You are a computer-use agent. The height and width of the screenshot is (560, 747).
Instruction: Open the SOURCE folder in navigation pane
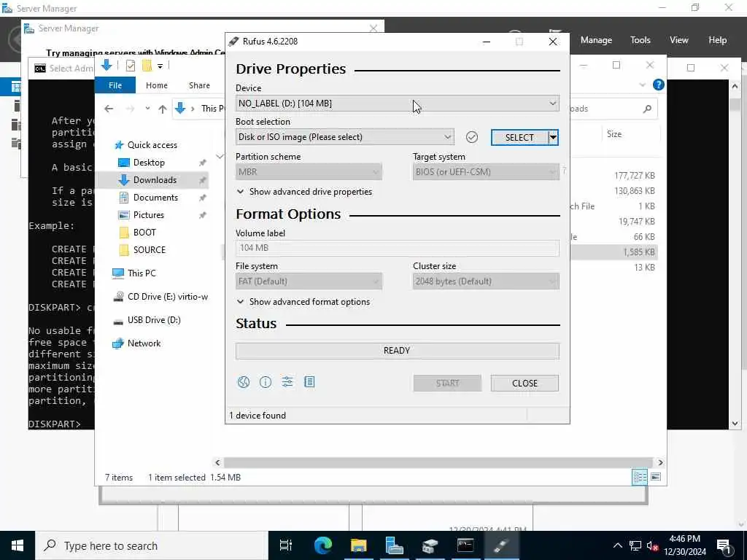142,250
